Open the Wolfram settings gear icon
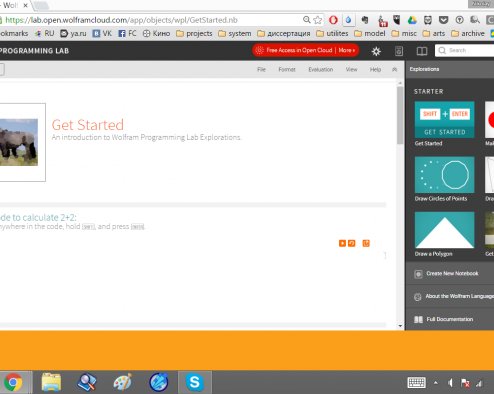 (376, 51)
